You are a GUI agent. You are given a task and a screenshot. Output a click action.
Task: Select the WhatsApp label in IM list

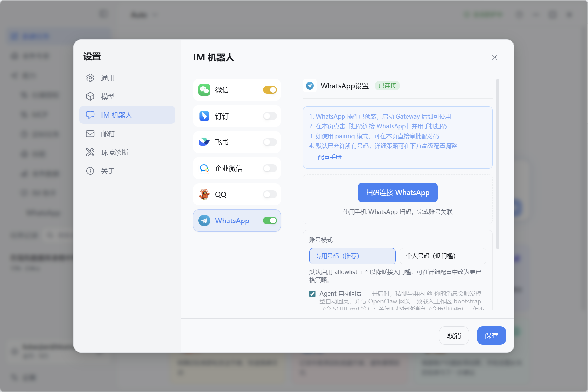tap(232, 220)
